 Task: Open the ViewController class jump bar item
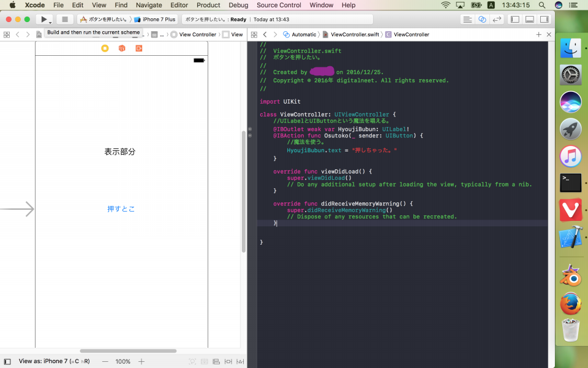click(407, 34)
